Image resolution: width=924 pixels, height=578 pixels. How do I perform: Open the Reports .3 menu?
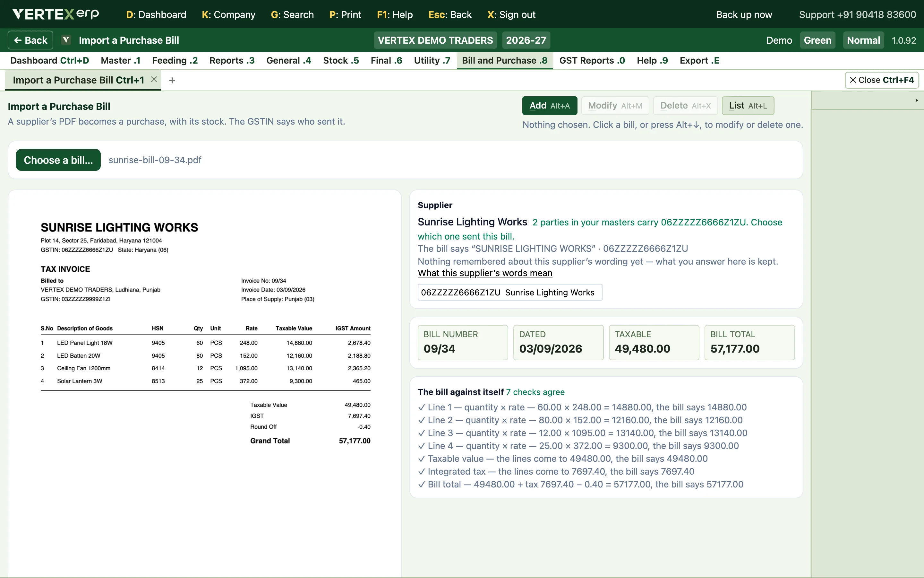tap(232, 60)
